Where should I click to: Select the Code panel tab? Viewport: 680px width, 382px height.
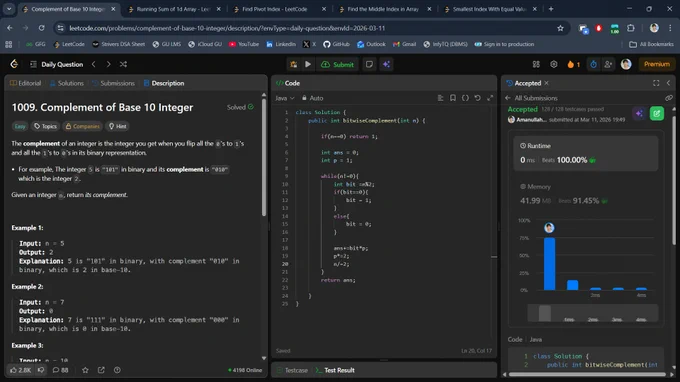(x=288, y=83)
